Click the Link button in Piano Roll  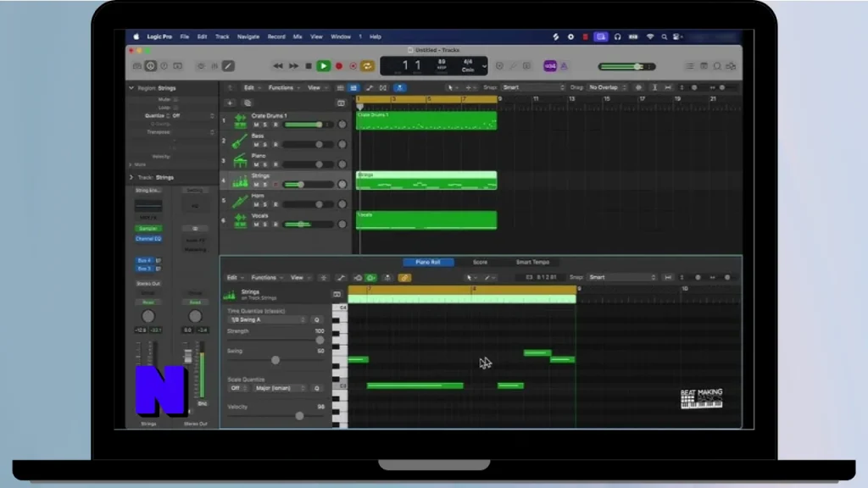coord(404,278)
